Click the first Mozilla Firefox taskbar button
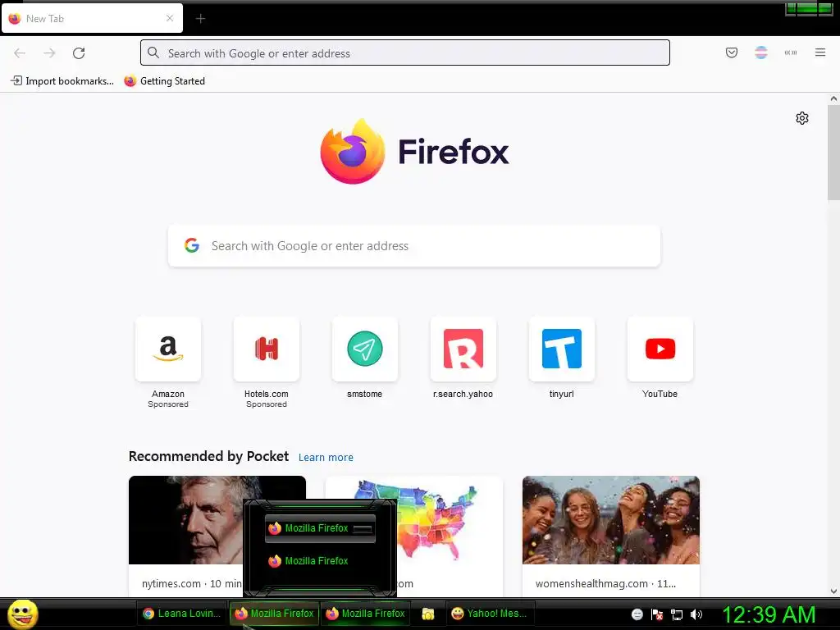 pyautogui.click(x=274, y=614)
